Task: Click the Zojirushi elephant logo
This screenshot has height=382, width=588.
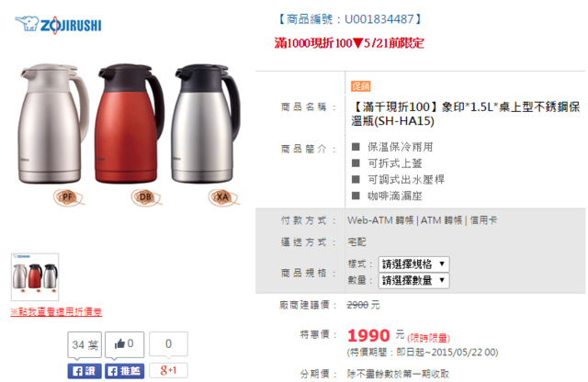Action: 58,25
